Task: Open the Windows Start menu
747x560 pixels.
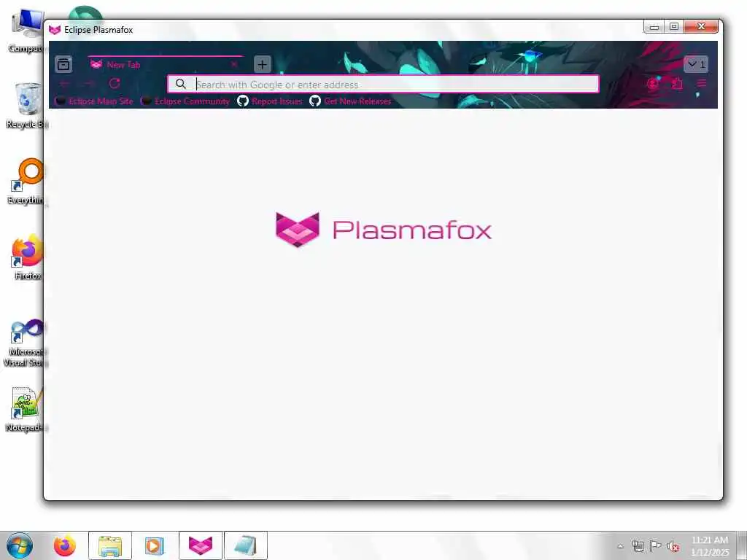Action: (x=20, y=545)
